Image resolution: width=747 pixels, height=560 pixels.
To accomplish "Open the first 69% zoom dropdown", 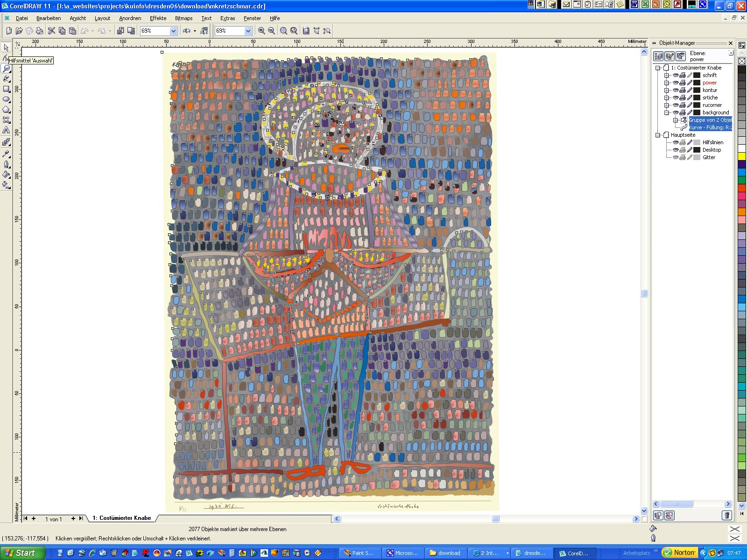I will coord(173,31).
